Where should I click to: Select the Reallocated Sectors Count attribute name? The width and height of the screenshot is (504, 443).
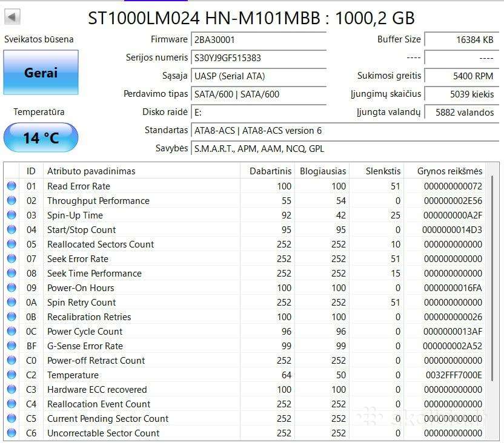(101, 244)
